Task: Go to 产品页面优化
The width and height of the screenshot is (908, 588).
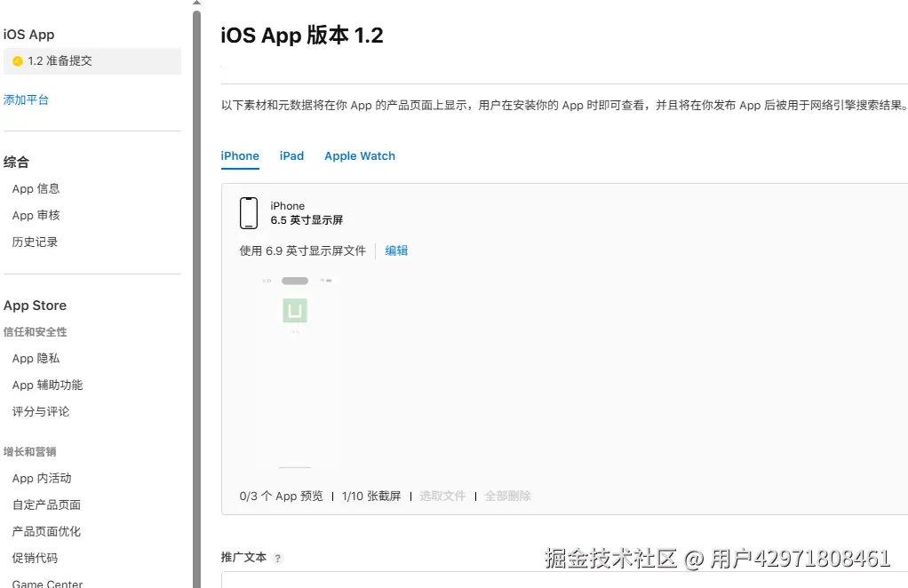Action: pos(46,531)
